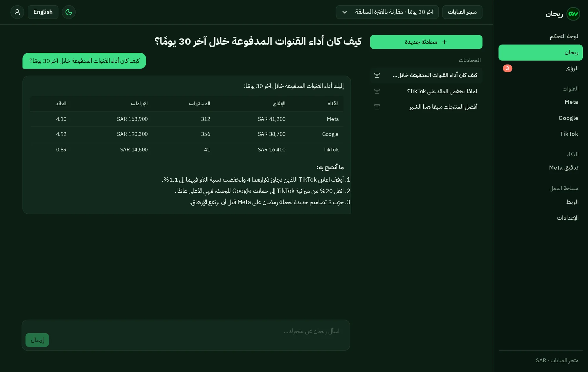Click footer text متجر العبايات · SAR
Viewport: 588px width, 372px height.
click(x=557, y=361)
